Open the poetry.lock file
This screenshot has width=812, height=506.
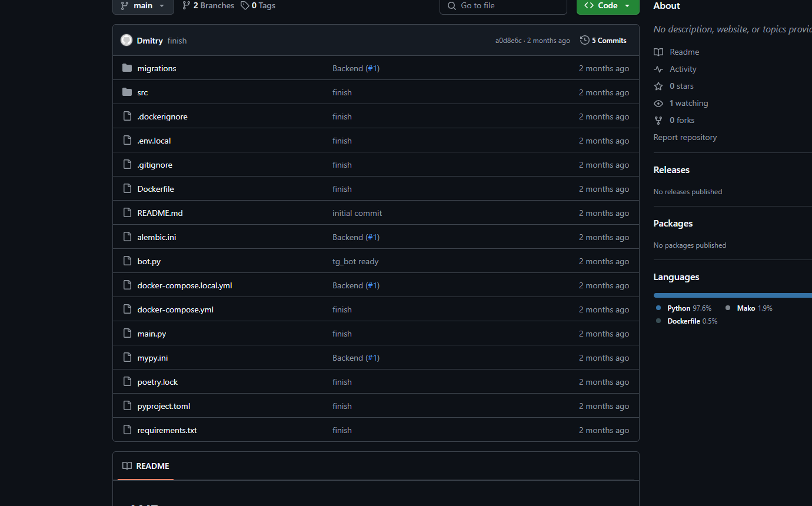click(x=158, y=382)
